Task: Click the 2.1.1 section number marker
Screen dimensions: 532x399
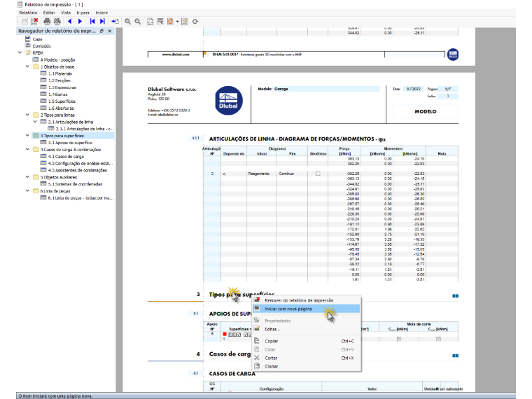Action: [196, 138]
